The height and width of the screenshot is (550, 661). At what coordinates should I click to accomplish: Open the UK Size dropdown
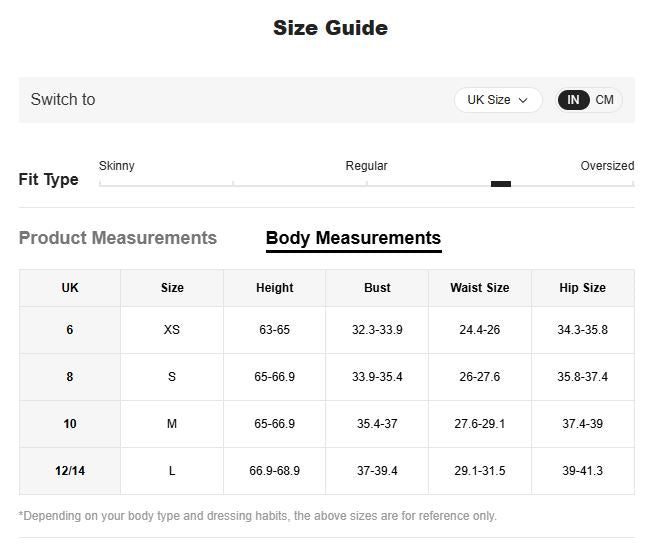tap(497, 100)
